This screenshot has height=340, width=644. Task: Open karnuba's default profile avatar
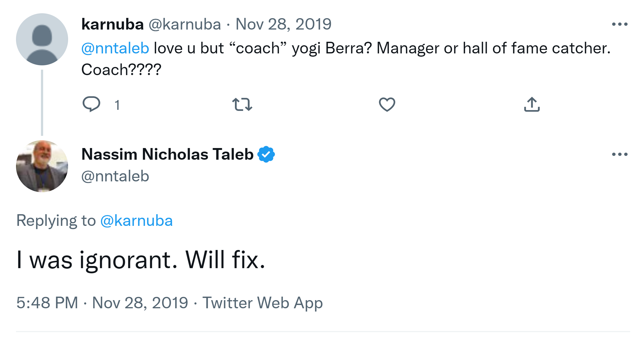[42, 39]
